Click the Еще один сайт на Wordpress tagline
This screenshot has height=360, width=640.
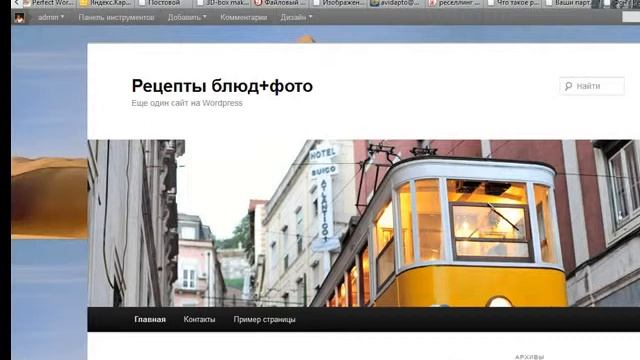point(187,103)
